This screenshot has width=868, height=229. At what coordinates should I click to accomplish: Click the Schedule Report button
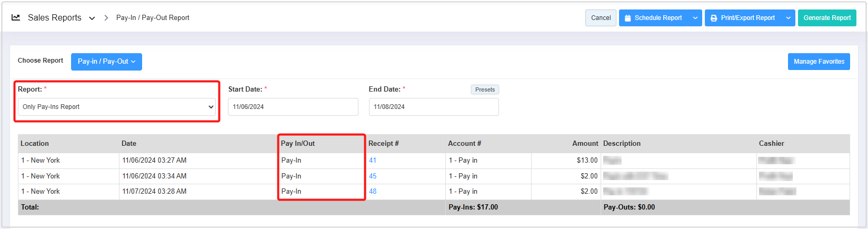click(x=653, y=18)
